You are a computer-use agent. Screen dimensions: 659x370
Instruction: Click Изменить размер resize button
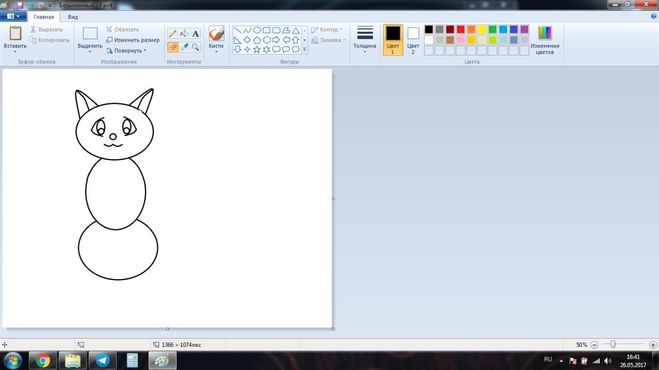click(133, 40)
